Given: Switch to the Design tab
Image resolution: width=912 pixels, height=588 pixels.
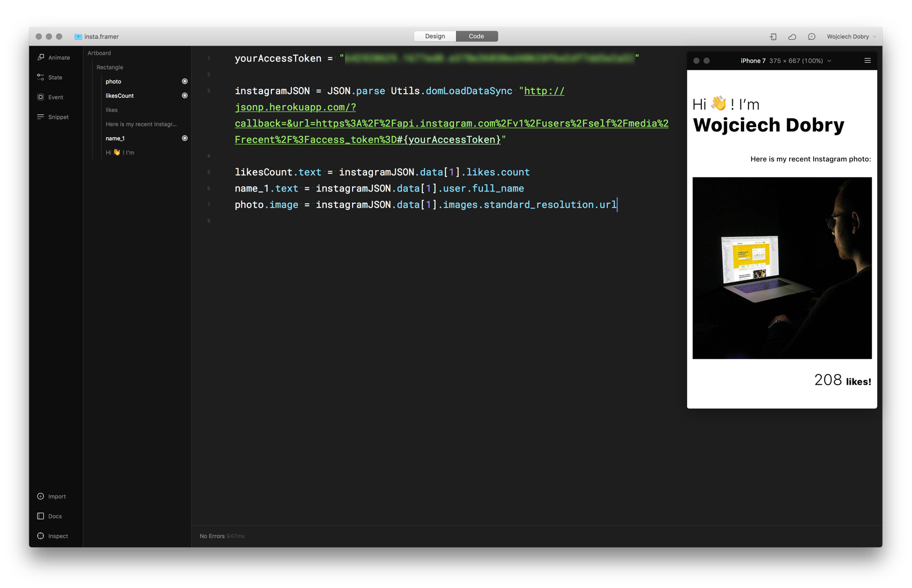Looking at the screenshot, I should tap(435, 36).
